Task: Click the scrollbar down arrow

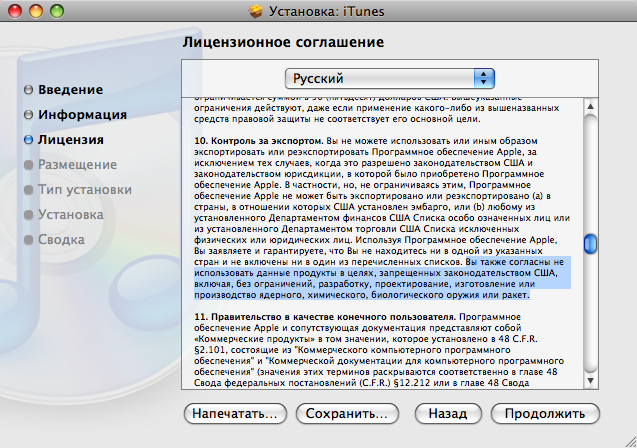Action: (591, 383)
